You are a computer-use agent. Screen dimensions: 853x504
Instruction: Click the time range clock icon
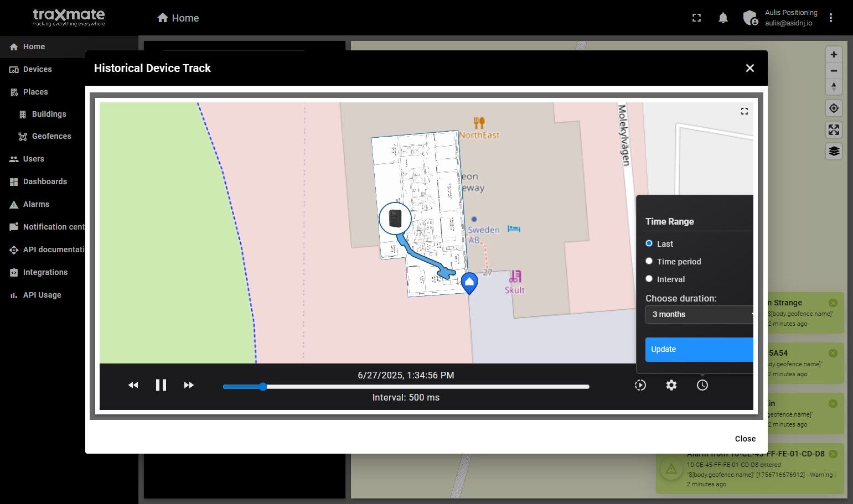point(702,385)
